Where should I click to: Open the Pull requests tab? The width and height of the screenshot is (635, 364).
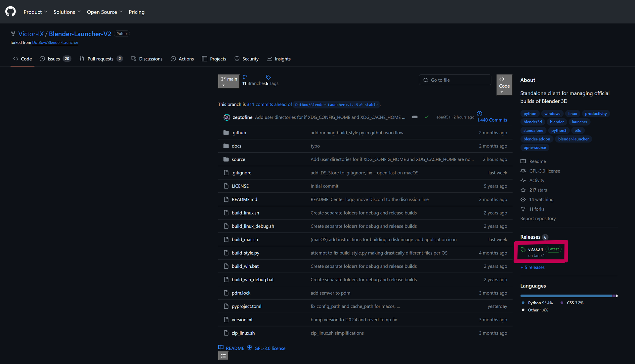click(101, 59)
